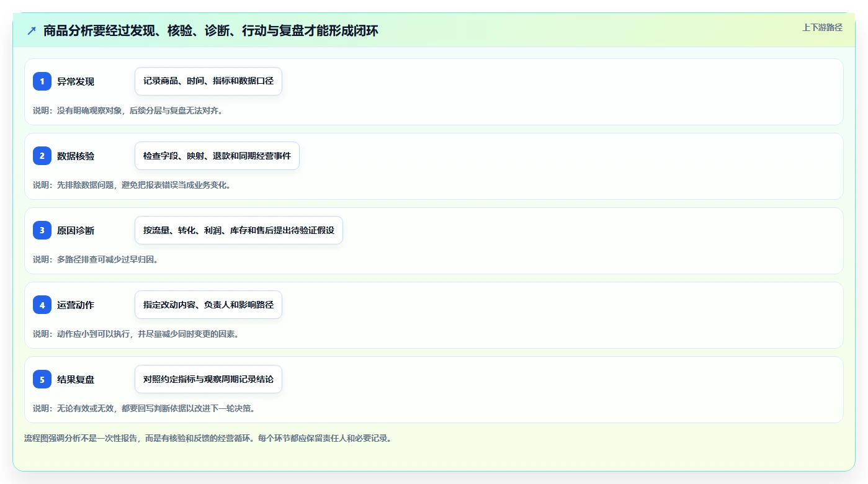
Task: Click the 上下游路径 label
Action: point(822,27)
